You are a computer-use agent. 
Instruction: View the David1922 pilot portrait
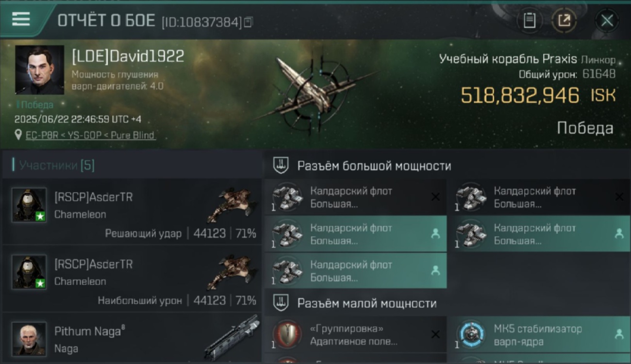pyautogui.click(x=39, y=70)
